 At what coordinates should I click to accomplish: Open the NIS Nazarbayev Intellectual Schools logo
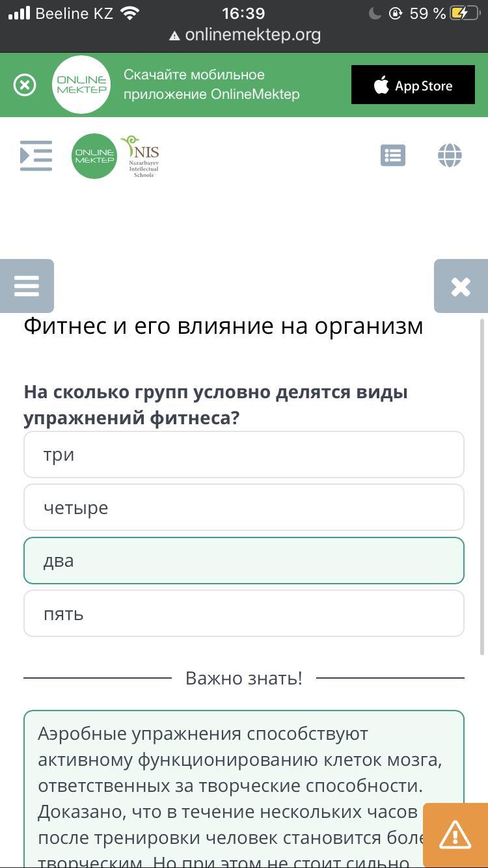[141, 156]
